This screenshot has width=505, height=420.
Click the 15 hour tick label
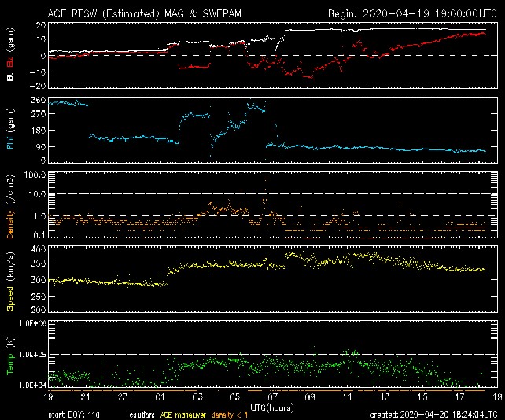(x=422, y=397)
